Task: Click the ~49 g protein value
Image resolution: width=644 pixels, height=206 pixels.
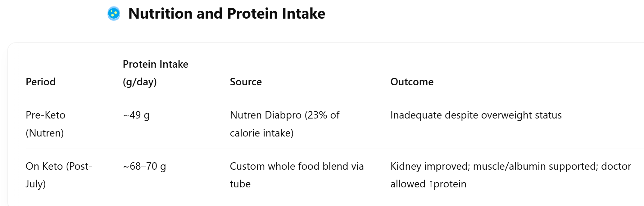Action: (x=136, y=115)
